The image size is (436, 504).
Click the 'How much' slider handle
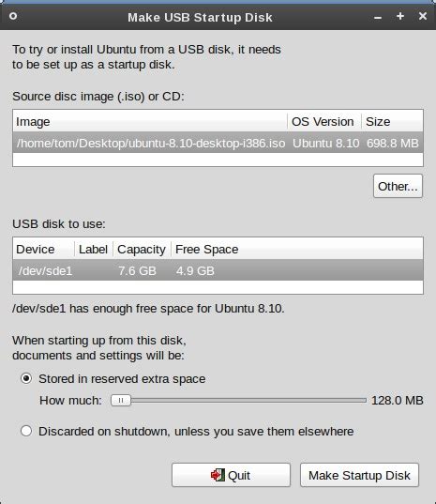pos(121,400)
